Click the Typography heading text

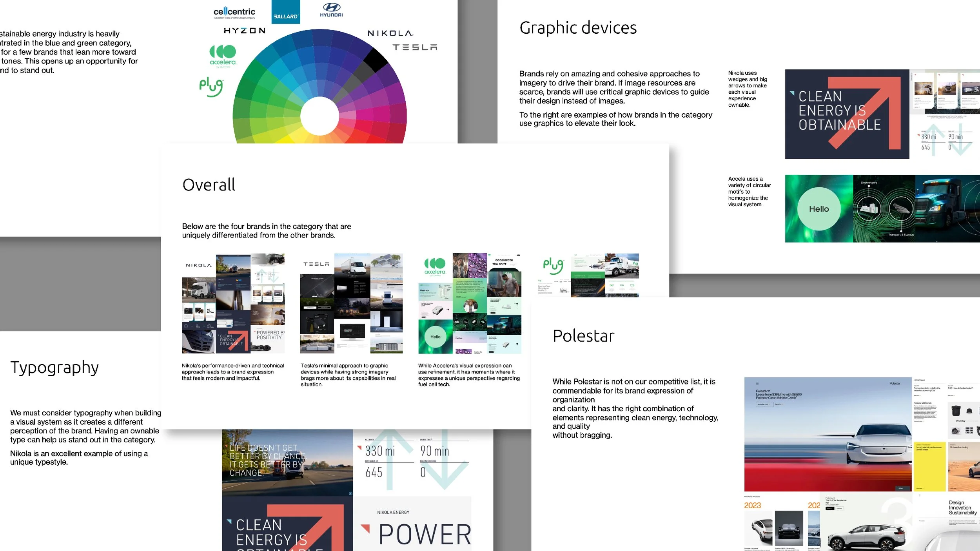point(54,368)
